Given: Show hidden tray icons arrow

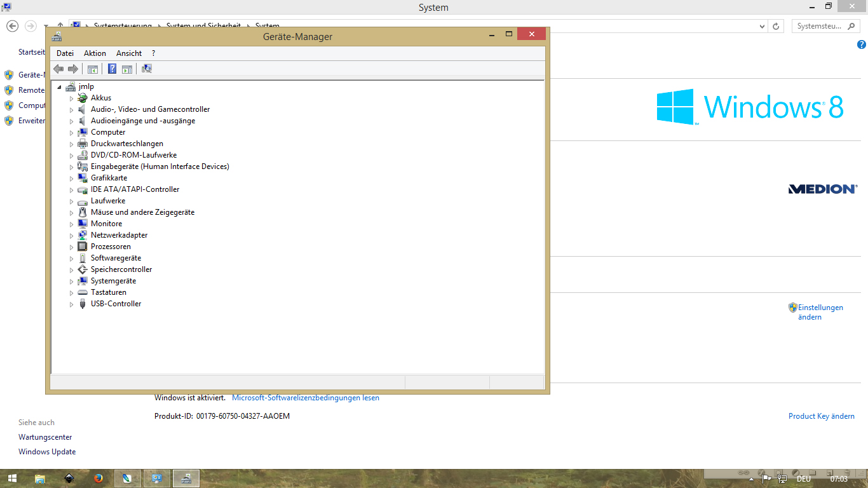Looking at the screenshot, I should coord(751,479).
